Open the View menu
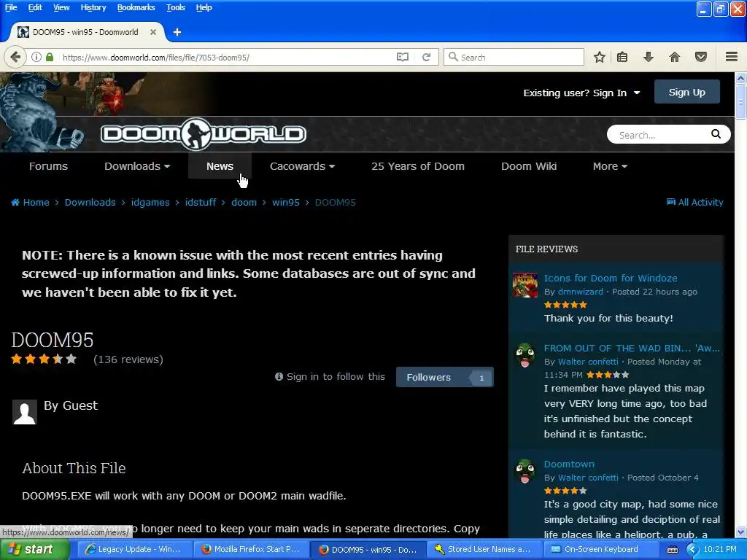This screenshot has height=560, width=747. click(61, 7)
